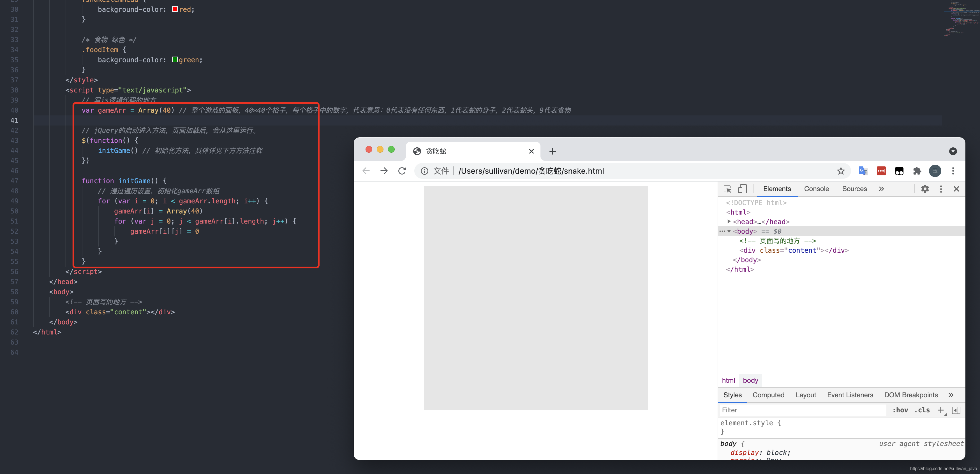Click the red color swatch in editor
Image resolution: width=980 pixels, height=474 pixels.
175,9
